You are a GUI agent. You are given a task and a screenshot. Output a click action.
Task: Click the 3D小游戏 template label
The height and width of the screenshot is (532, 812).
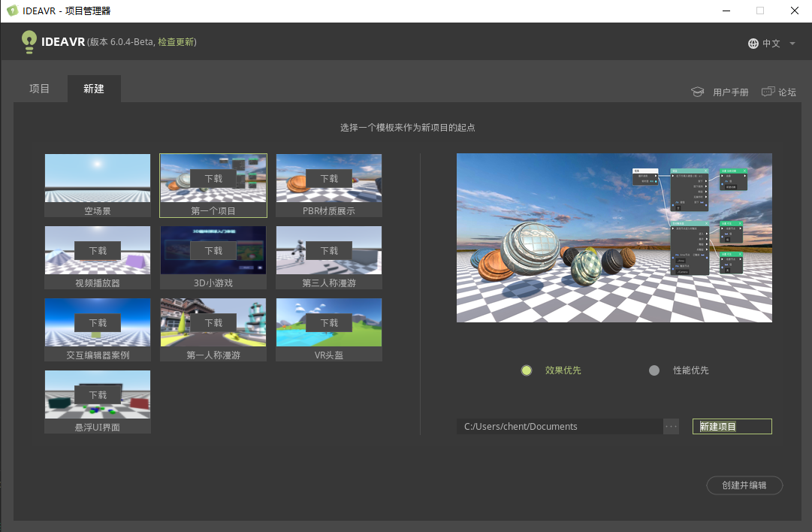click(x=213, y=283)
